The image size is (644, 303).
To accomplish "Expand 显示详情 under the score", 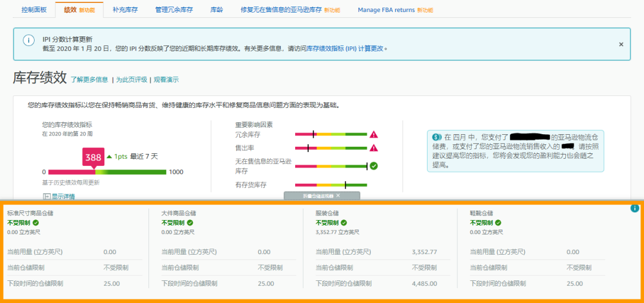I will coord(59,197).
